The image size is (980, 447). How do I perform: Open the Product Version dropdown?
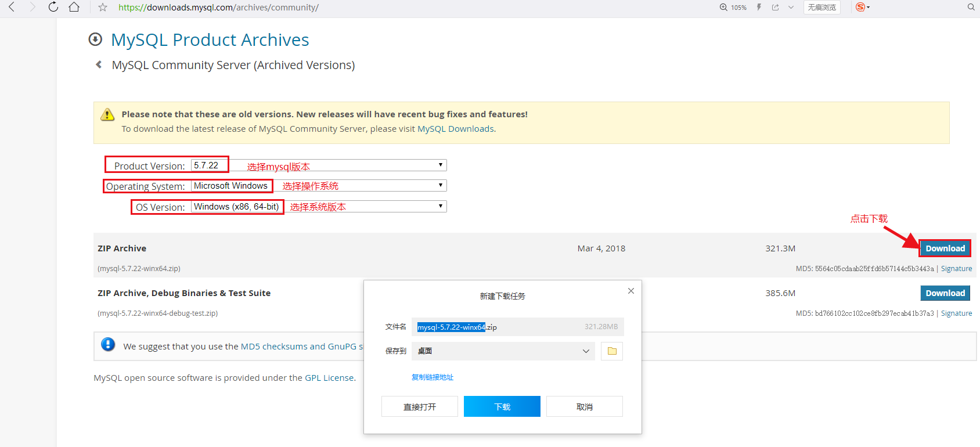click(x=319, y=165)
